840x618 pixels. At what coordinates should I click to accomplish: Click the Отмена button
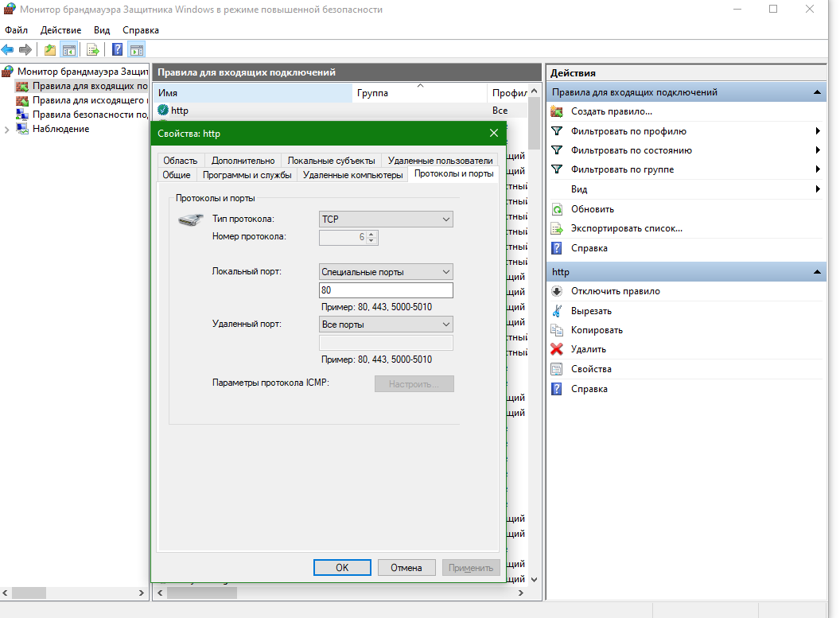coord(406,568)
